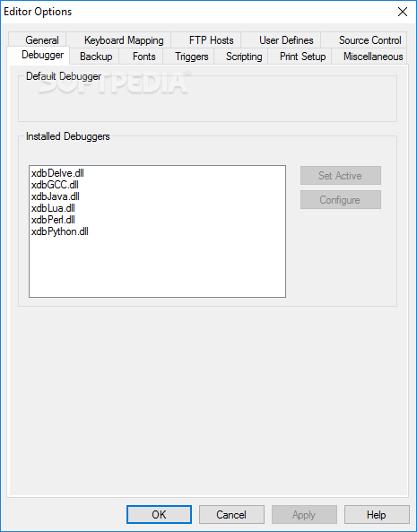
Task: Switch to the Print Setup tab
Action: click(x=300, y=57)
